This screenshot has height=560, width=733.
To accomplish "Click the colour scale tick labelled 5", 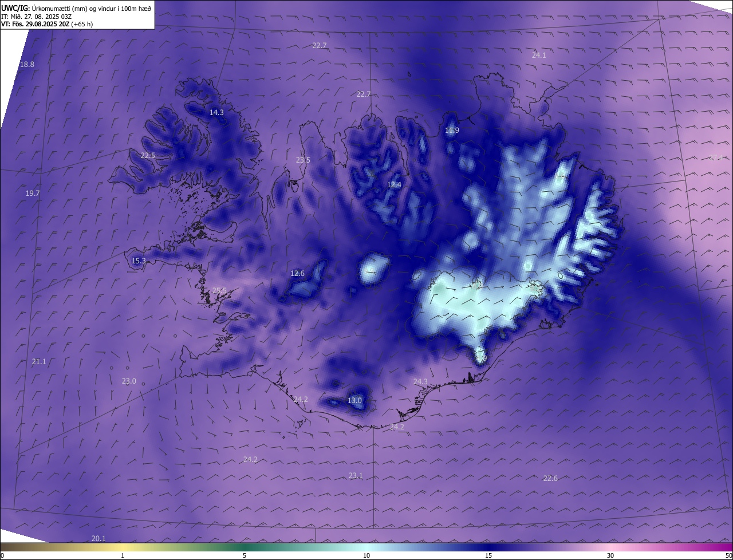I will [245, 555].
